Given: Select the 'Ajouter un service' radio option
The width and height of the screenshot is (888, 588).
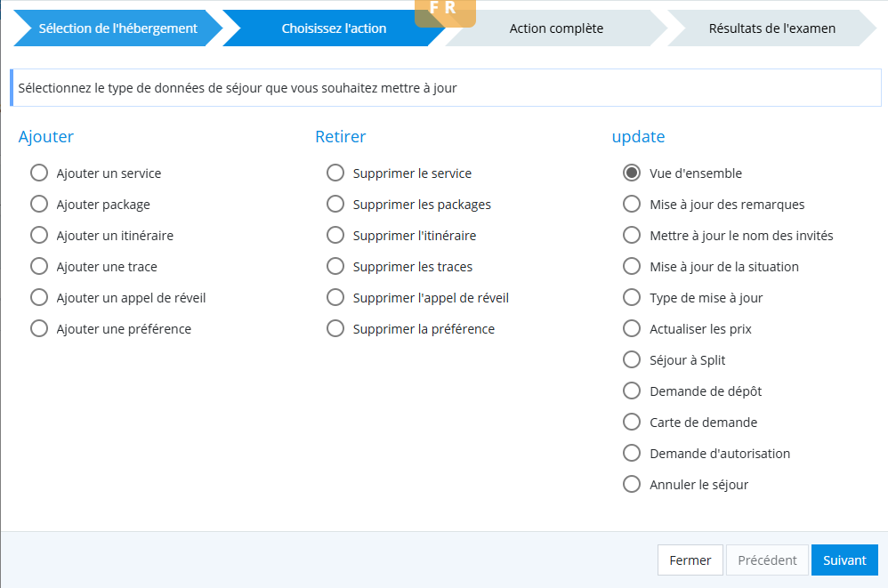Looking at the screenshot, I should tap(39, 173).
